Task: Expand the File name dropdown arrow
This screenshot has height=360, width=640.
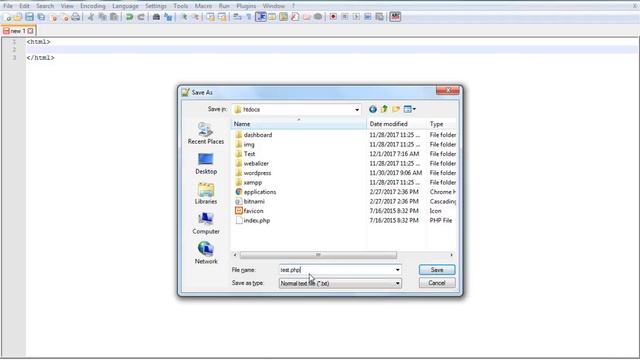Action: (398, 270)
